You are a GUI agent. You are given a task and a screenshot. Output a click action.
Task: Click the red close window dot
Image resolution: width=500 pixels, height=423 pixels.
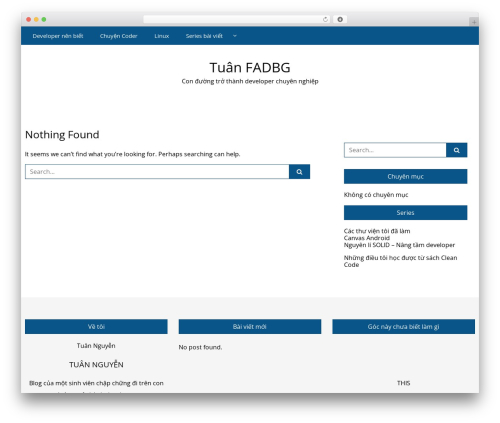click(29, 19)
